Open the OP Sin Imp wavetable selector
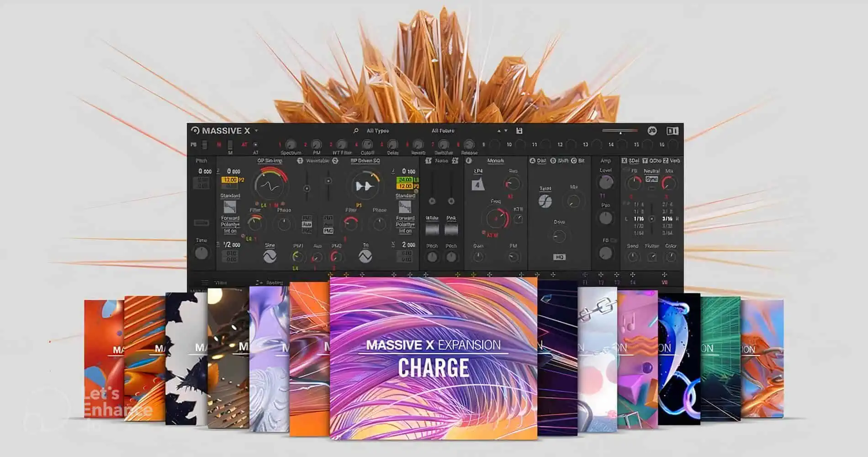The image size is (868, 457). coord(270,161)
